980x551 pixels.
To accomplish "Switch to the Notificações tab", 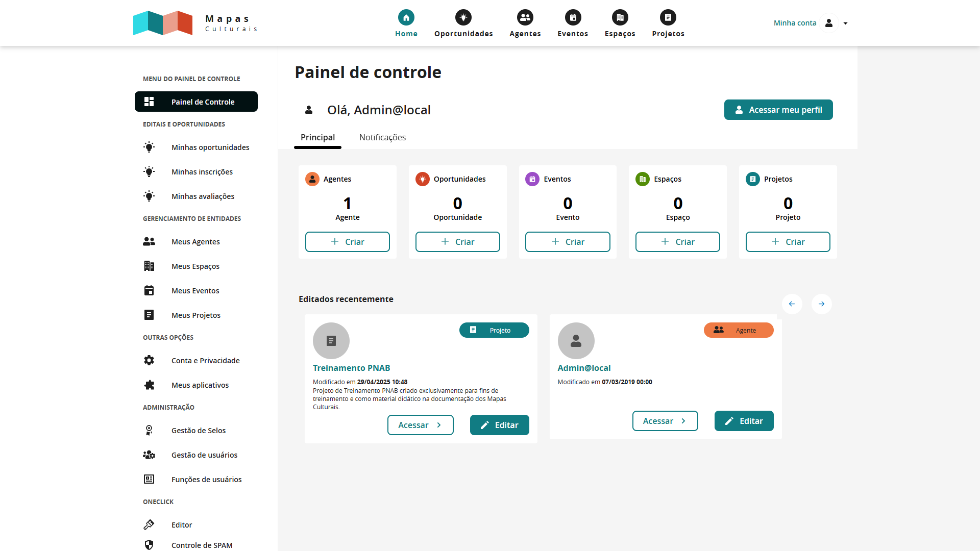I will 382,138.
